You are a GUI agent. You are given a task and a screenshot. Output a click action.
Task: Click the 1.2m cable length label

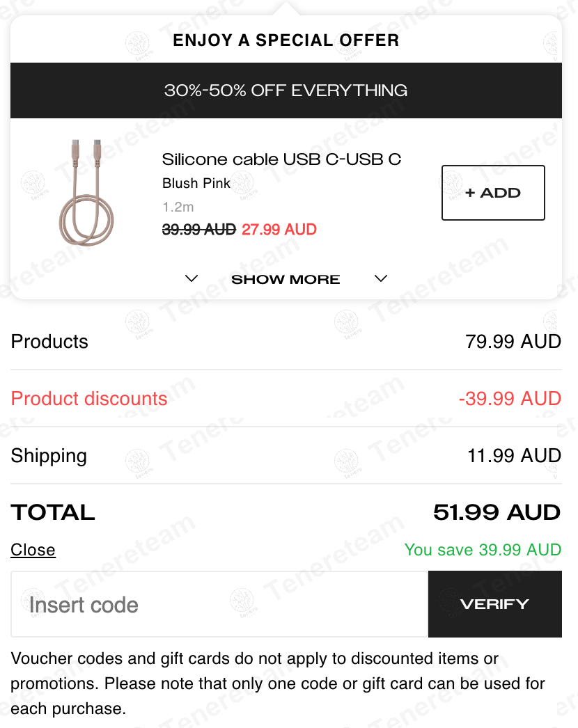coord(178,207)
